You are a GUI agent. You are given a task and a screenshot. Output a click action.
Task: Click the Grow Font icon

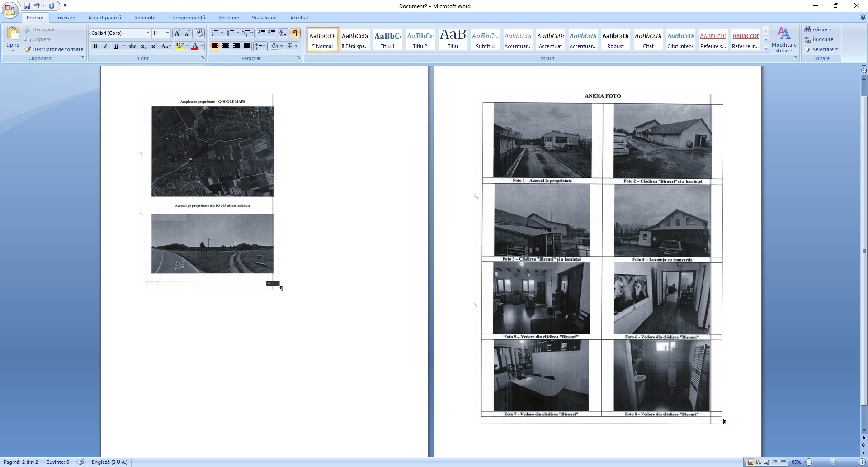pyautogui.click(x=177, y=33)
